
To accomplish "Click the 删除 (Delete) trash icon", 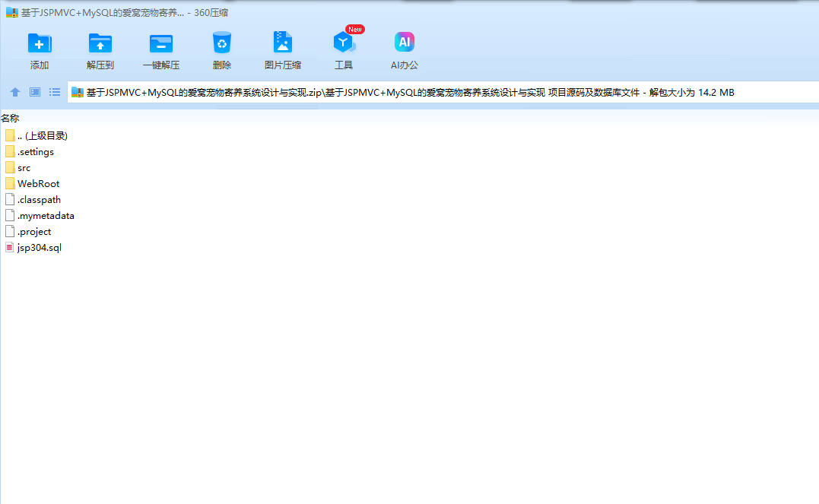I will [222, 43].
